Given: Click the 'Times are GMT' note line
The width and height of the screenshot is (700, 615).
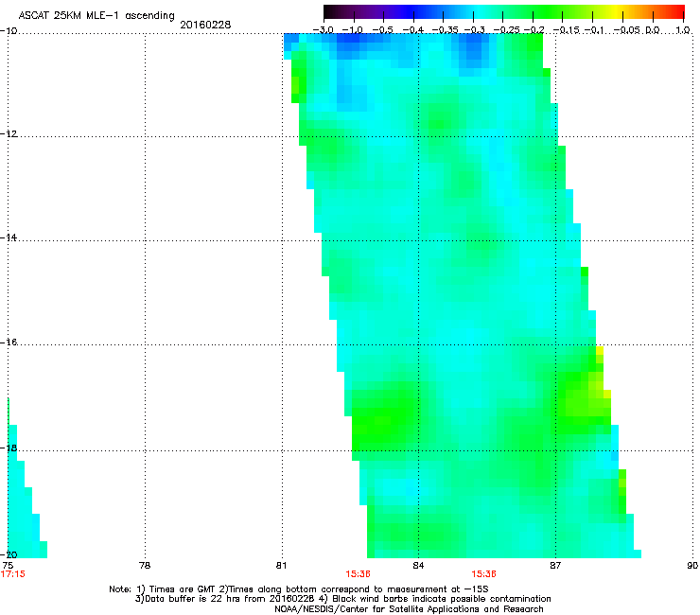Looking at the screenshot, I should click(x=299, y=589).
